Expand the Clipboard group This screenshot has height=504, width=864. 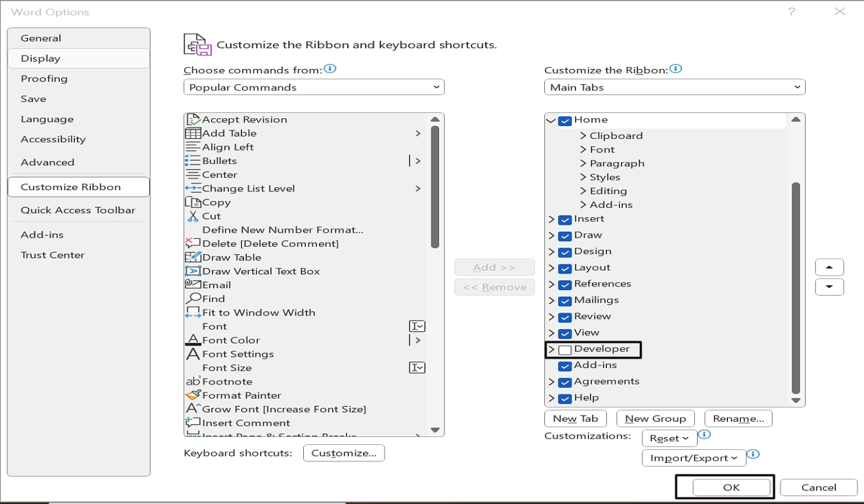point(583,135)
